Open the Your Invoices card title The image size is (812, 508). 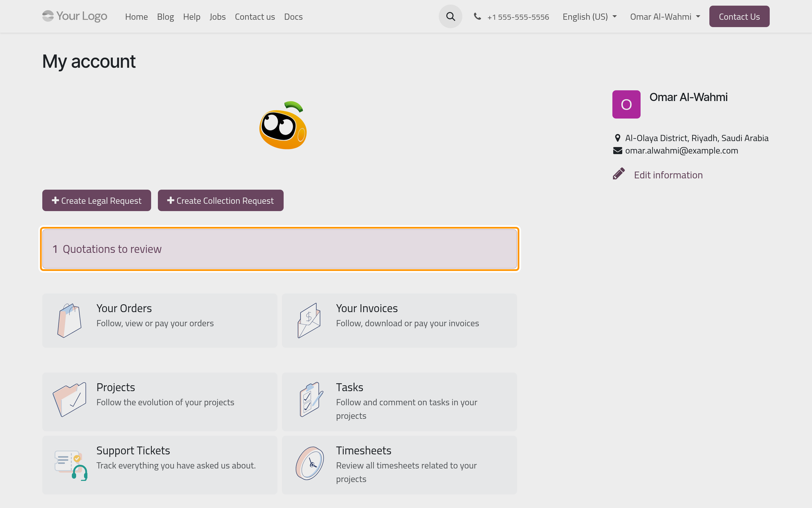pos(367,308)
